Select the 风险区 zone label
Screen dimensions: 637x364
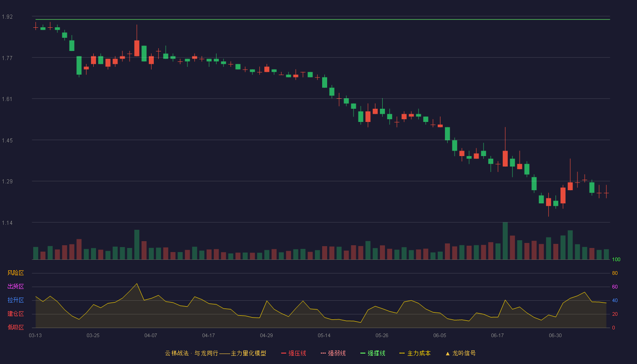pos(15,273)
